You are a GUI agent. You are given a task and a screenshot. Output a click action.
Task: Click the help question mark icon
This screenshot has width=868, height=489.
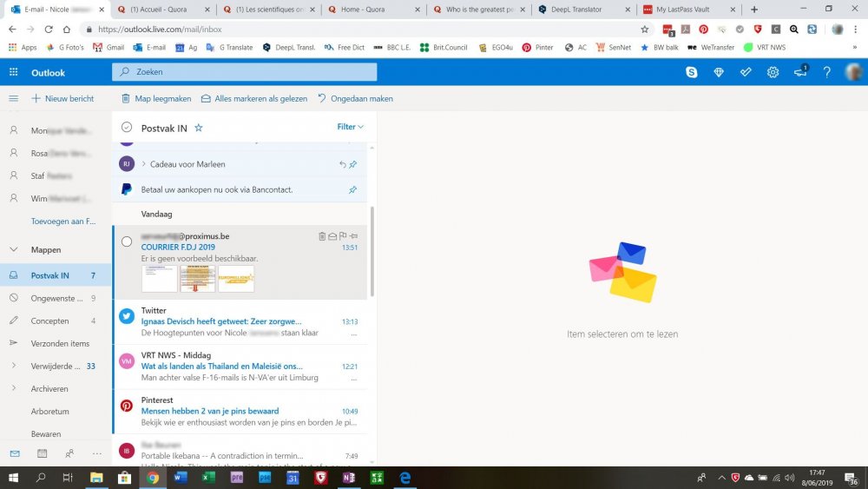click(826, 72)
